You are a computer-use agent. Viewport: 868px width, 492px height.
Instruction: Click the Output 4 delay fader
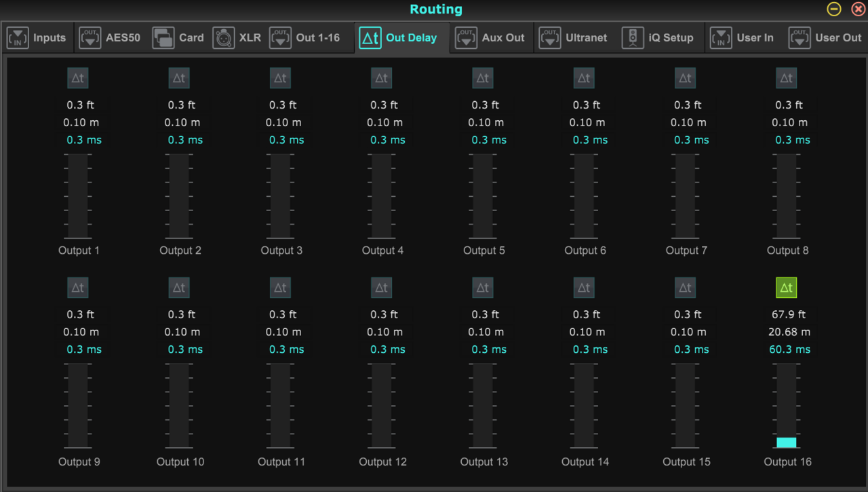[x=382, y=196]
